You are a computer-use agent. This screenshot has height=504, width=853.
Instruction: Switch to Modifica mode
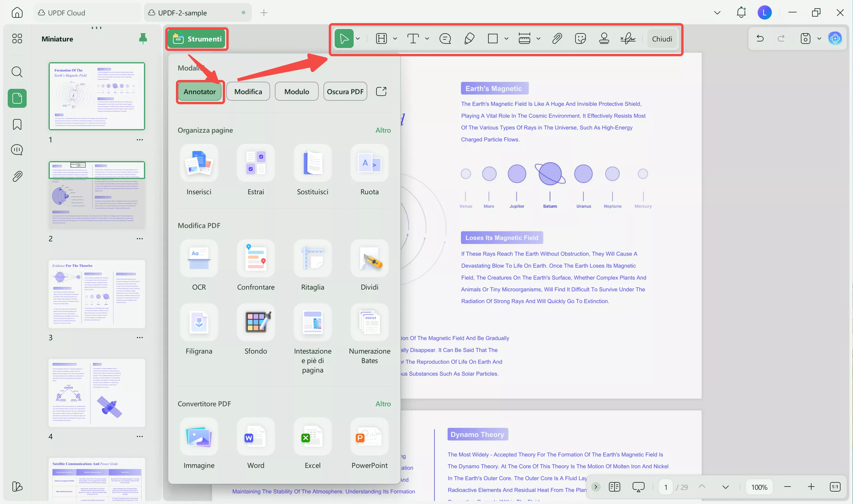(x=248, y=92)
